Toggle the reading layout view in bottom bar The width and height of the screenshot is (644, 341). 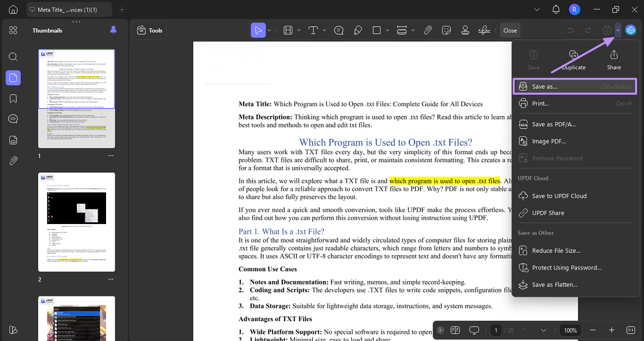coord(455,330)
